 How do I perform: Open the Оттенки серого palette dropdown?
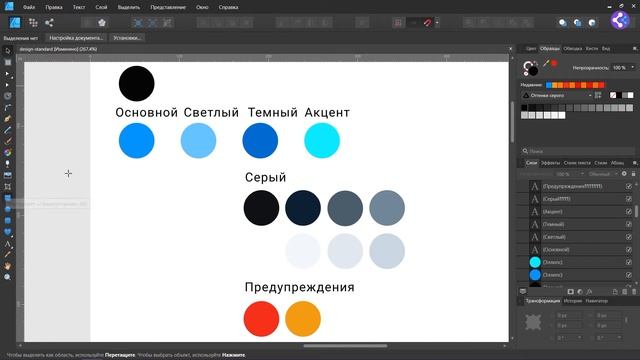pos(558,96)
